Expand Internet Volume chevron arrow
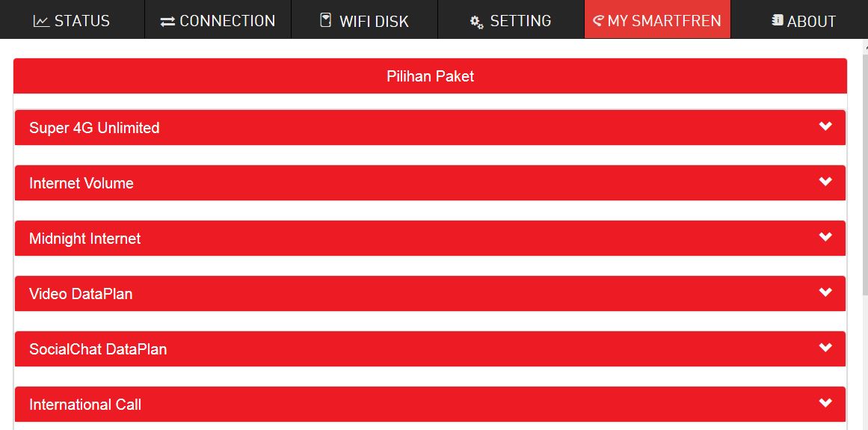Viewport: 868px width, 430px height. pos(825,182)
